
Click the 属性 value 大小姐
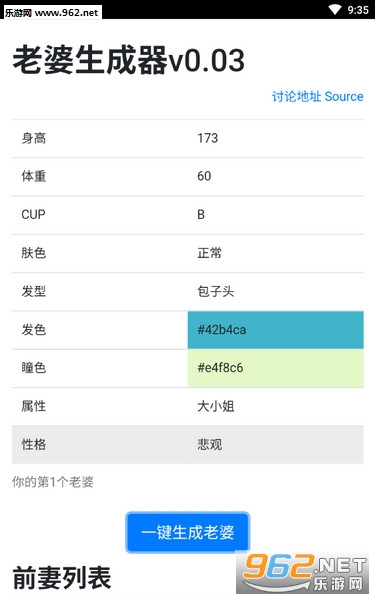215,406
